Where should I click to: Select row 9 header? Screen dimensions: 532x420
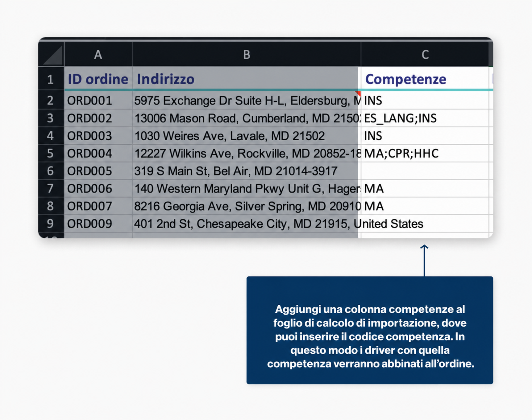pos(51,224)
